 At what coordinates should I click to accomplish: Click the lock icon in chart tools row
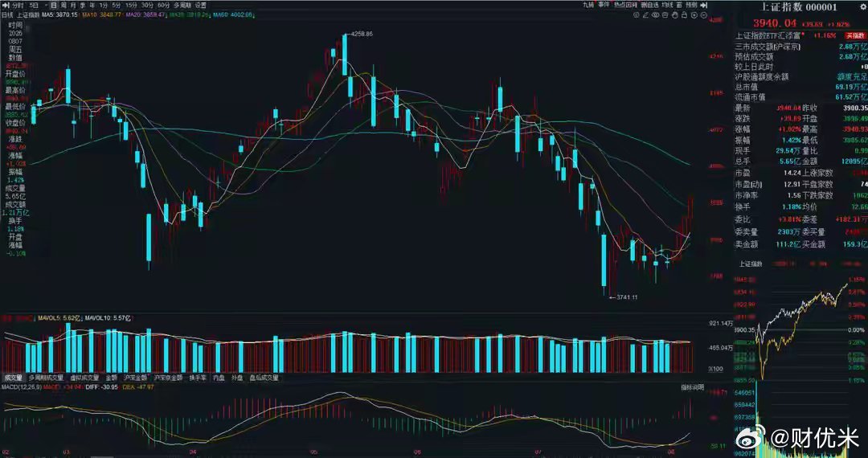(x=684, y=15)
